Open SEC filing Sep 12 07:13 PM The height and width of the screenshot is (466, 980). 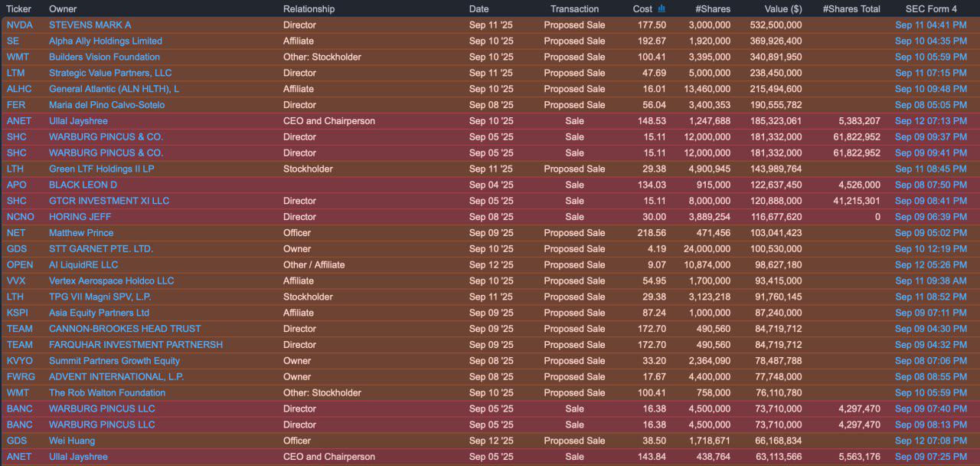point(931,121)
